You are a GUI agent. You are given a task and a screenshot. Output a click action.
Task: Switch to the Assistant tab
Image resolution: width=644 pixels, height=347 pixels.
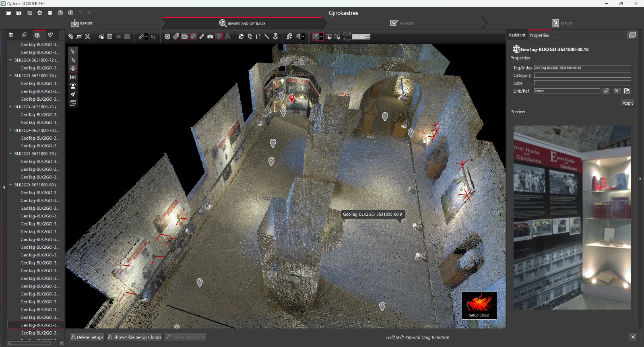coord(517,35)
